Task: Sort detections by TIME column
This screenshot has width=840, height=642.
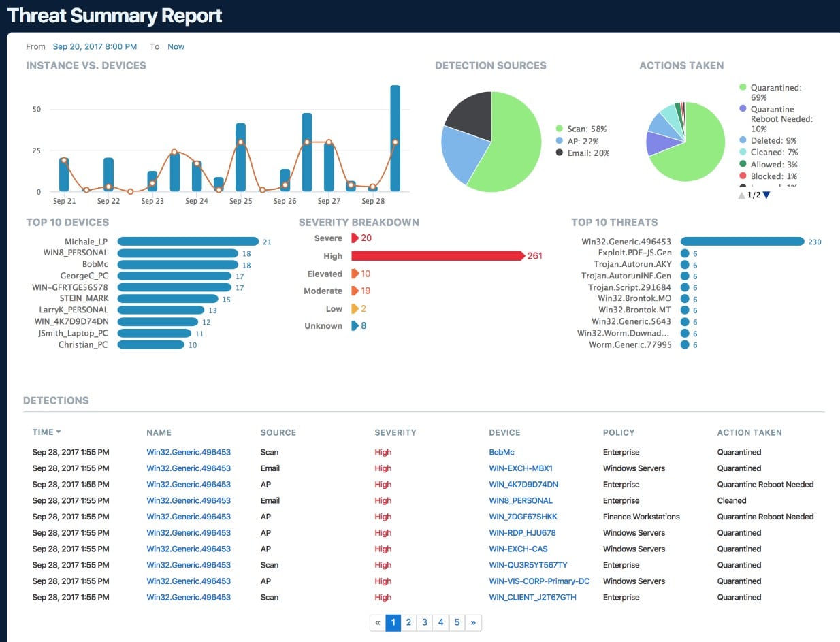Action: [x=46, y=432]
